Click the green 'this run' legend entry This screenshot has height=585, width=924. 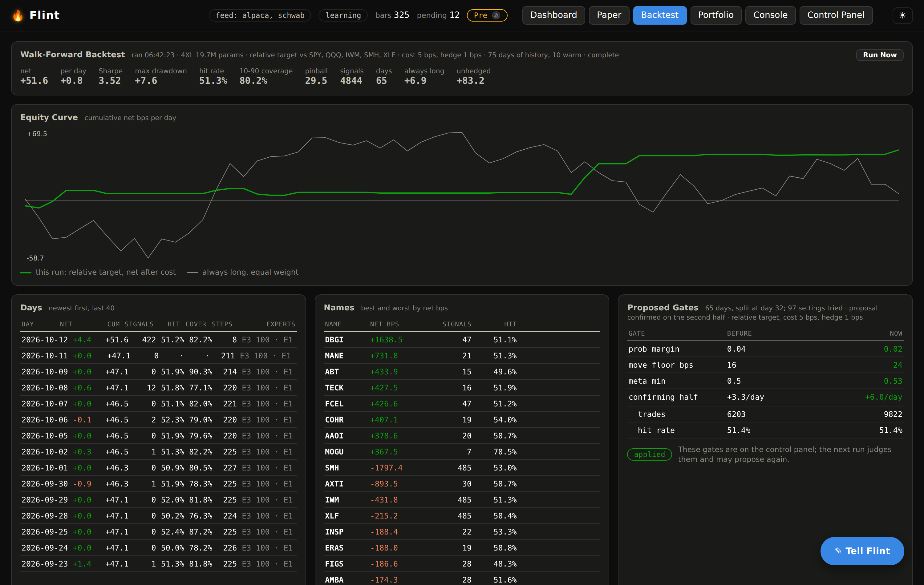[x=98, y=272]
